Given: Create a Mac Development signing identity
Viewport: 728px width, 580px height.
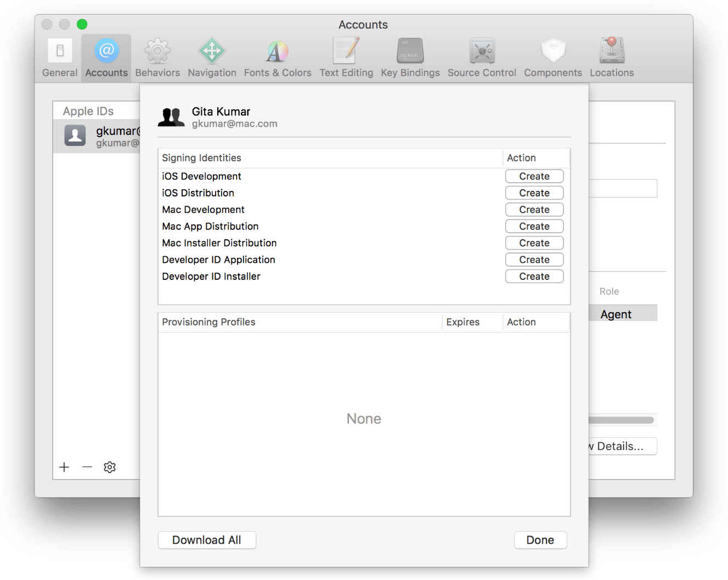Looking at the screenshot, I should point(534,209).
